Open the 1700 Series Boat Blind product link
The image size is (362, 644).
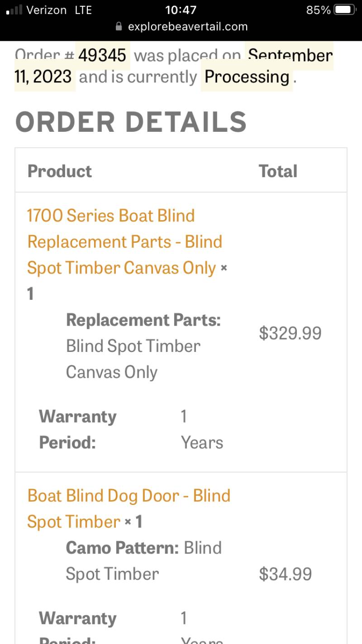tap(124, 241)
